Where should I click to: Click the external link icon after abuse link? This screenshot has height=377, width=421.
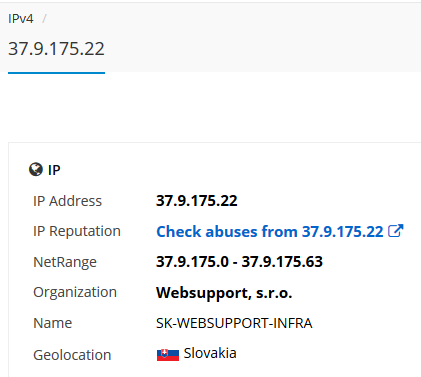click(396, 231)
